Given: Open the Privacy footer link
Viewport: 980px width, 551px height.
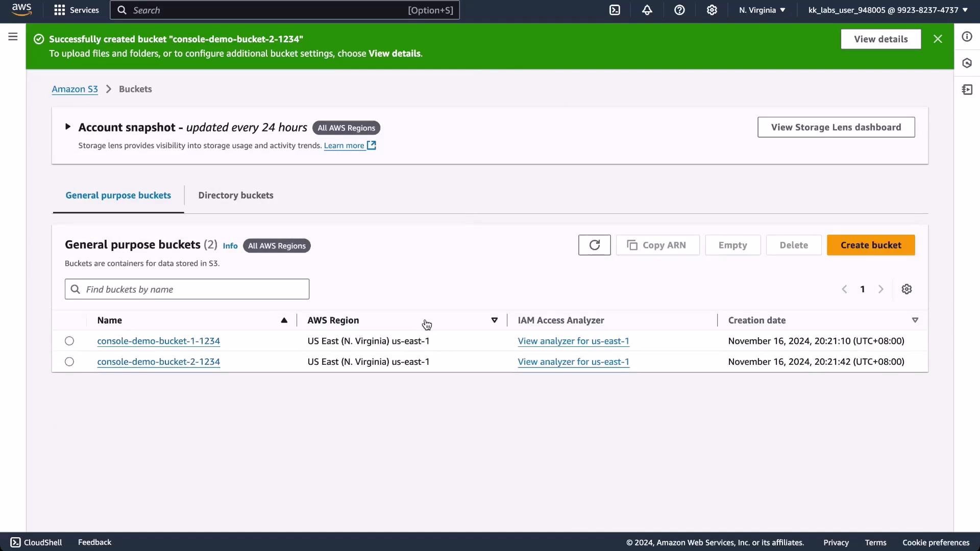Looking at the screenshot, I should pyautogui.click(x=836, y=543).
